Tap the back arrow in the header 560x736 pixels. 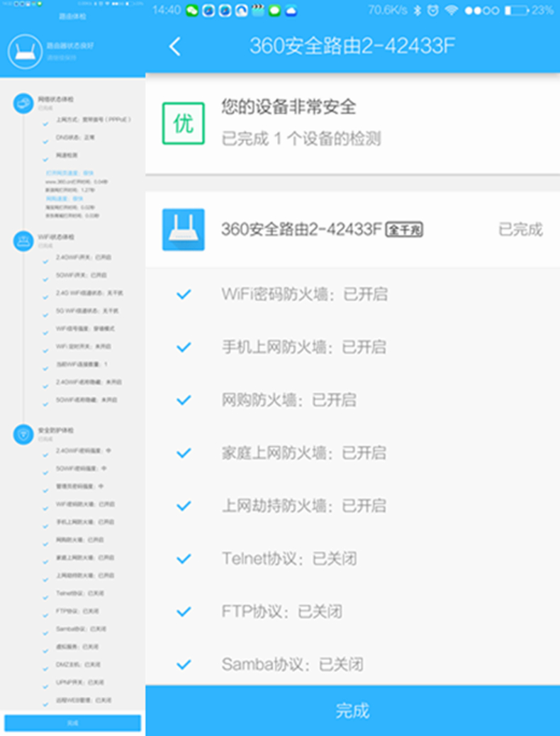click(175, 47)
